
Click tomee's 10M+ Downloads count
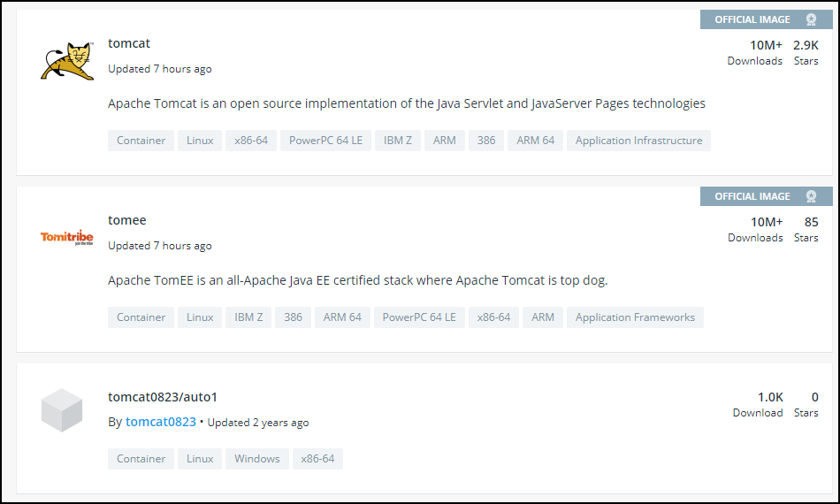coord(755,229)
